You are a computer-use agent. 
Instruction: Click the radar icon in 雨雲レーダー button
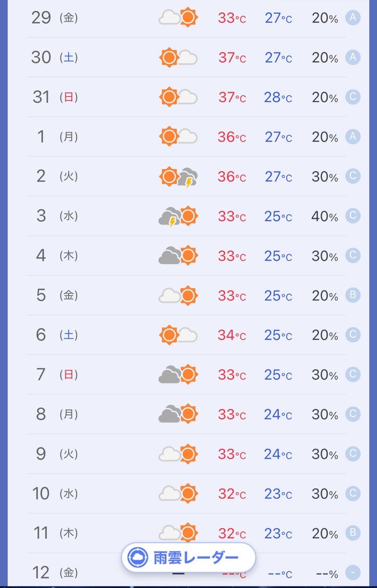coord(138,558)
